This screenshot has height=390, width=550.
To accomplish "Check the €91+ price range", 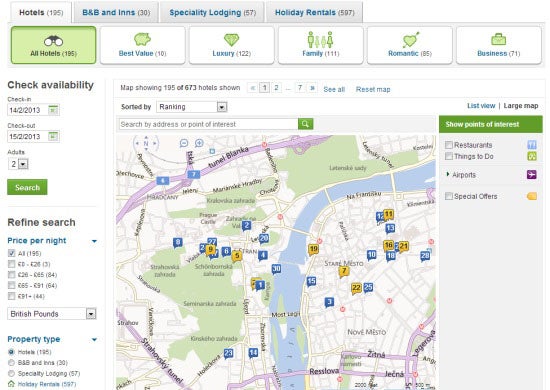I will (x=12, y=296).
